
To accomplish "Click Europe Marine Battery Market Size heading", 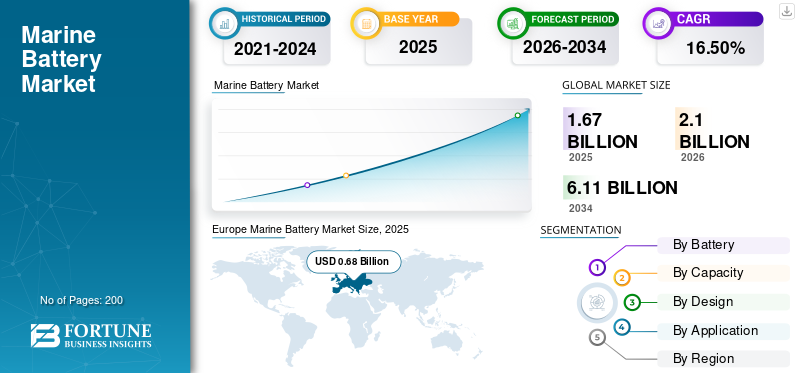I will coord(311,230).
